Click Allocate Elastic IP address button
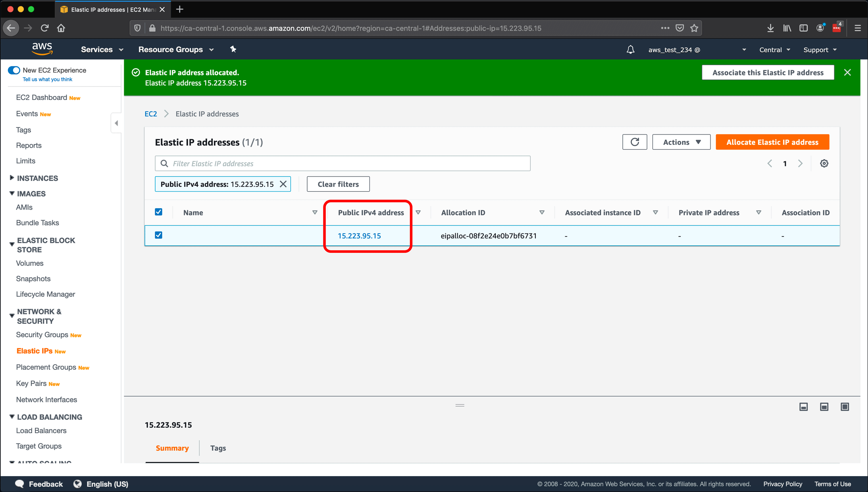Viewport: 868px width, 492px height. coord(772,142)
